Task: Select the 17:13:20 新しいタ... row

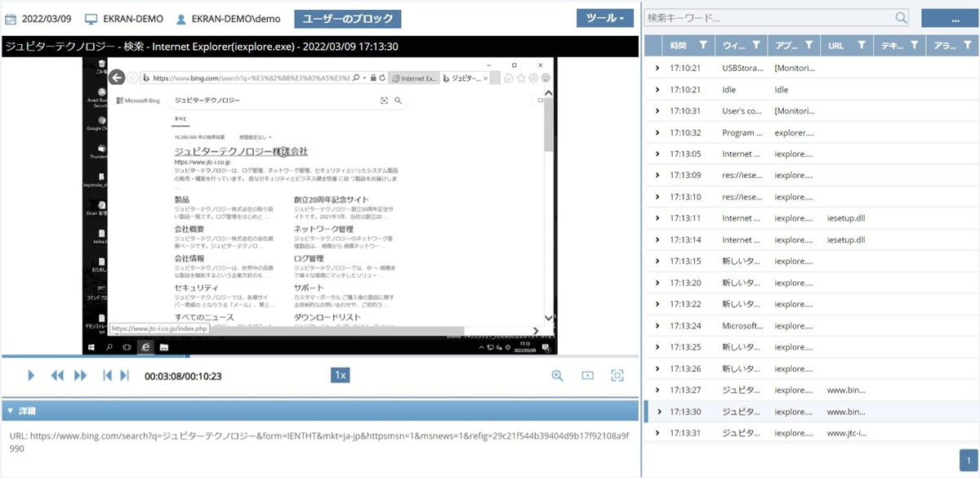Action: 812,283
